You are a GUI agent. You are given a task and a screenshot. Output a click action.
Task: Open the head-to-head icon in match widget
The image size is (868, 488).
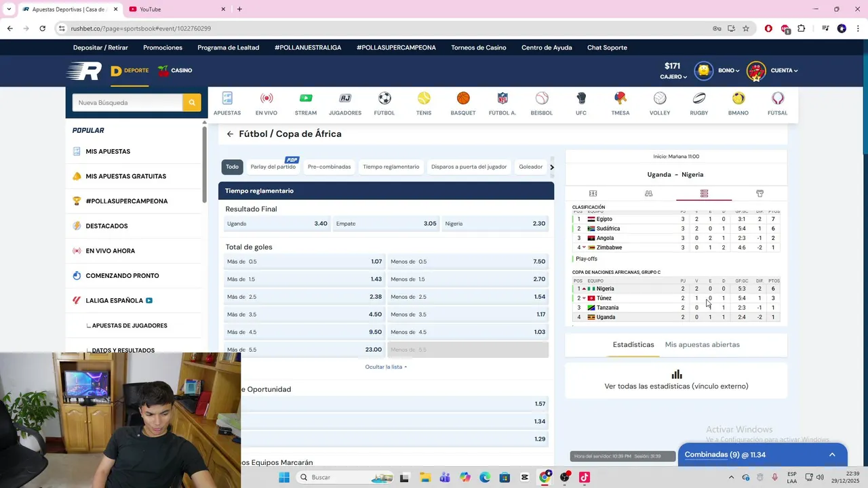click(648, 194)
